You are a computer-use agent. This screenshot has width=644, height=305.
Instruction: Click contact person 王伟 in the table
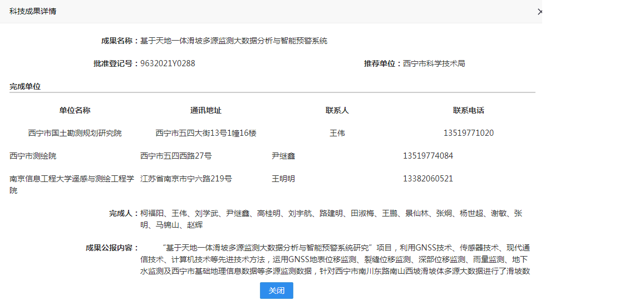(337, 133)
